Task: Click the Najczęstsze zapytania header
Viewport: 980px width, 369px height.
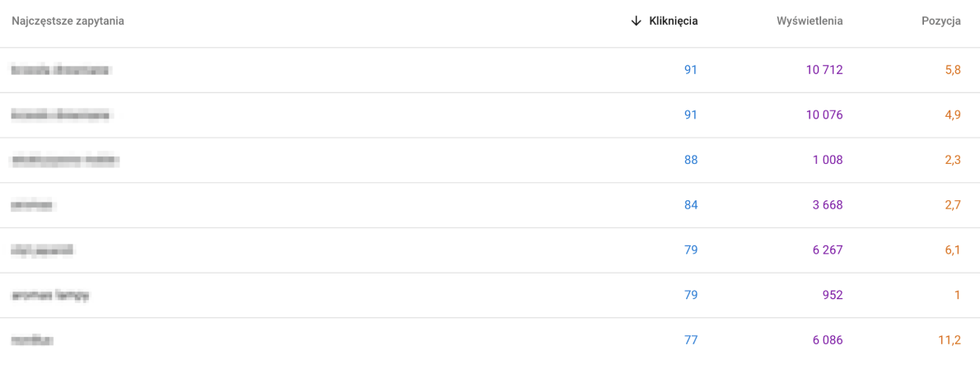Action: click(68, 21)
